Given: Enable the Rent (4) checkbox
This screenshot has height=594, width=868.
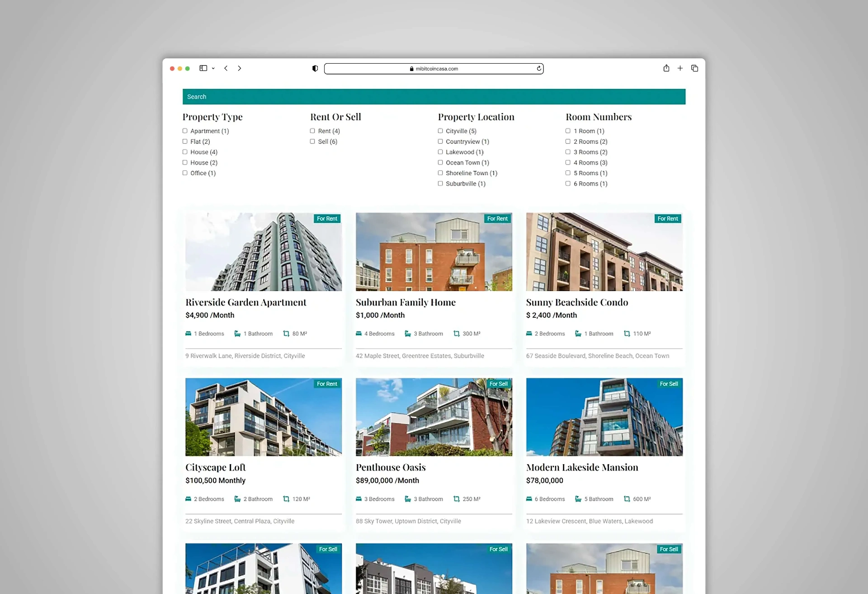Looking at the screenshot, I should click(x=312, y=131).
